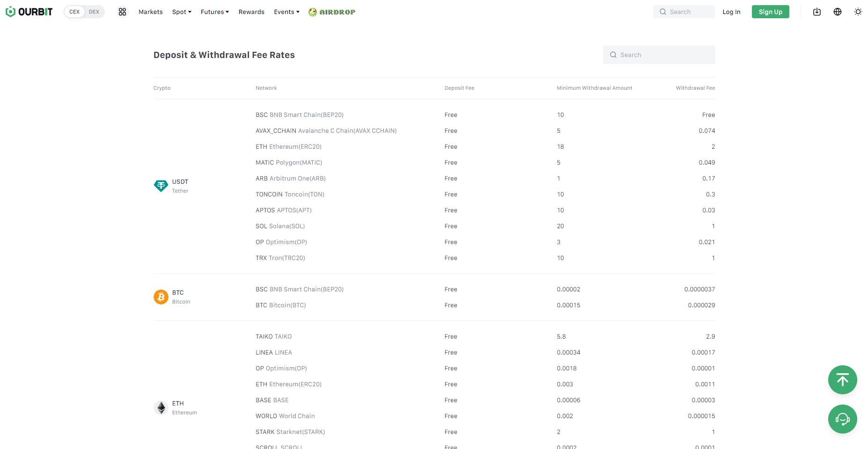The image size is (868, 449).
Task: Click the Crypto column header
Action: click(x=162, y=88)
